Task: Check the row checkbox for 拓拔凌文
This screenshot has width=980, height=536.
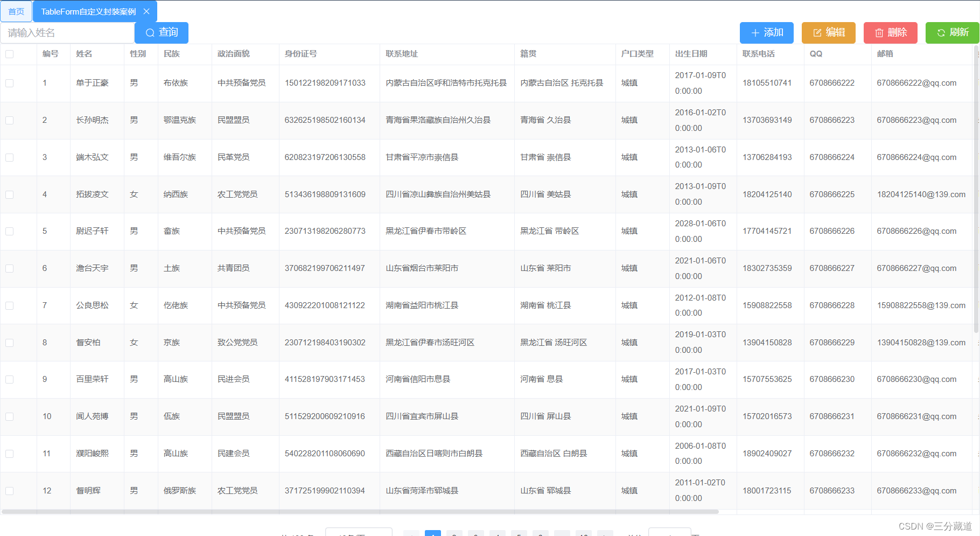Action: [9, 194]
